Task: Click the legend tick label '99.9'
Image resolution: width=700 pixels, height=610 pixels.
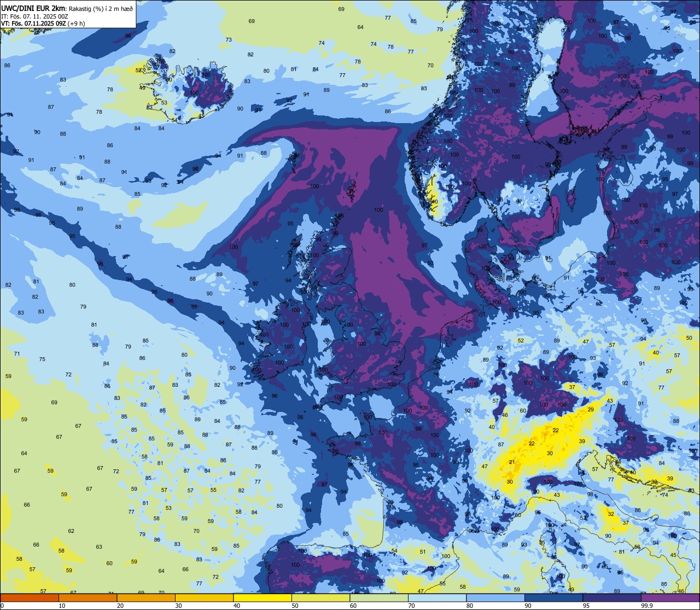Action: point(647,606)
